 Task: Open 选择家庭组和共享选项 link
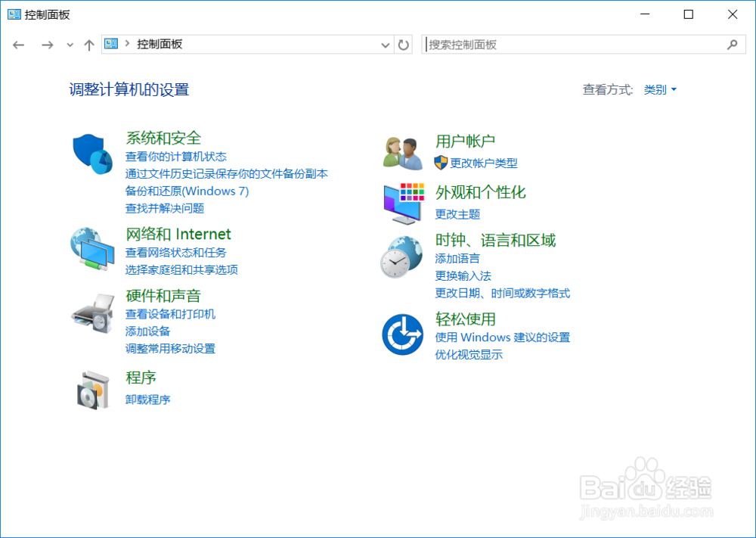click(181, 269)
